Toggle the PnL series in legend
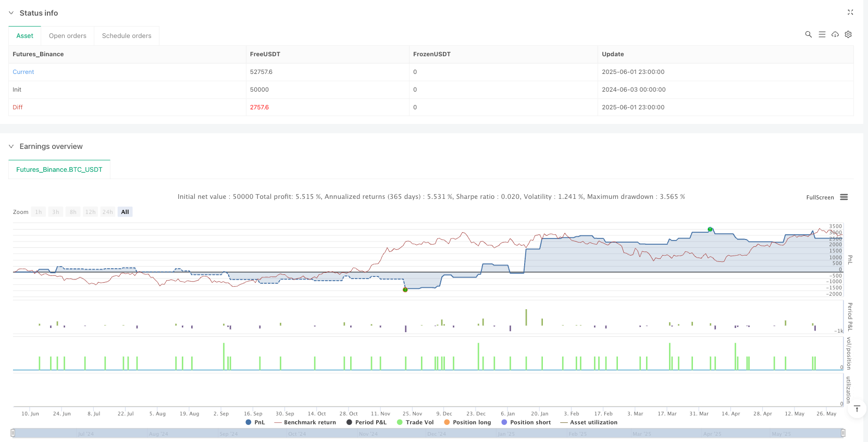The image size is (868, 442). 255,422
